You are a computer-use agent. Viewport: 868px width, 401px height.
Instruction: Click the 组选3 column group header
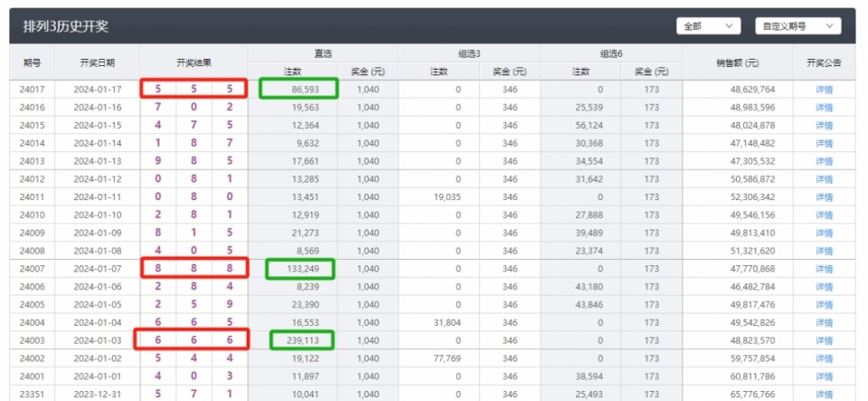click(x=469, y=53)
